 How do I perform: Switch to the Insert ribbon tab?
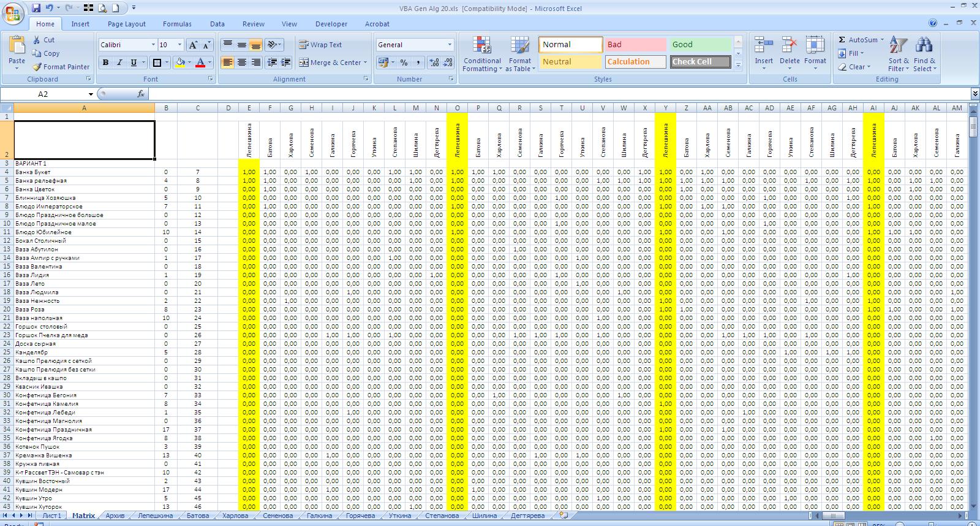pos(80,24)
